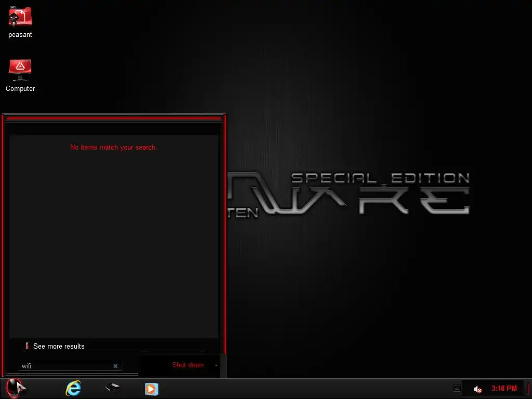Open the Computer desktop icon
This screenshot has width=532, height=399.
20,75
